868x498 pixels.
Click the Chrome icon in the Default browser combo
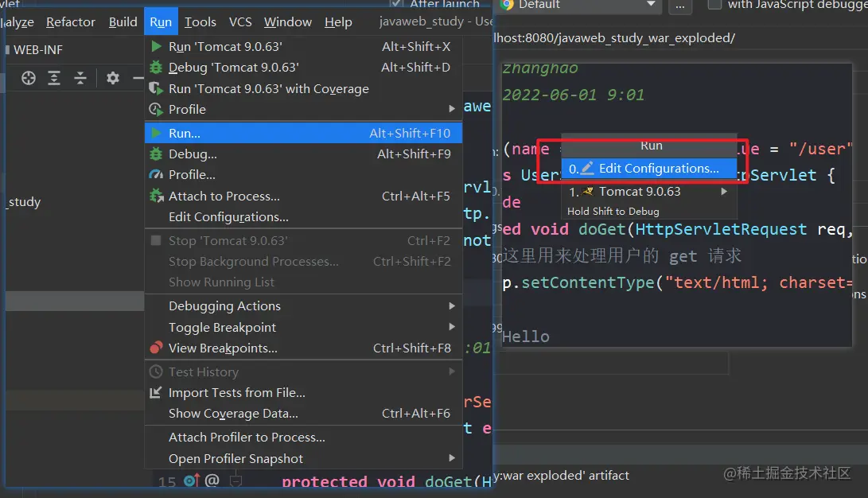(x=507, y=5)
